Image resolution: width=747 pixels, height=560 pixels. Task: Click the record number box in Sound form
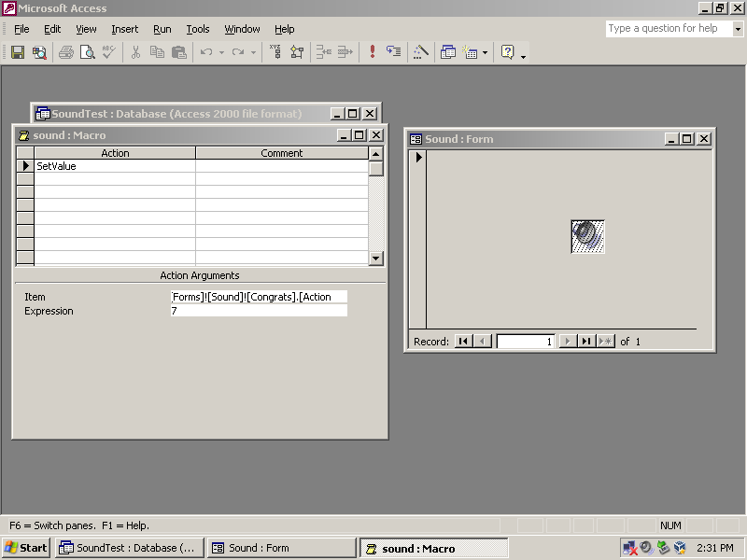526,342
